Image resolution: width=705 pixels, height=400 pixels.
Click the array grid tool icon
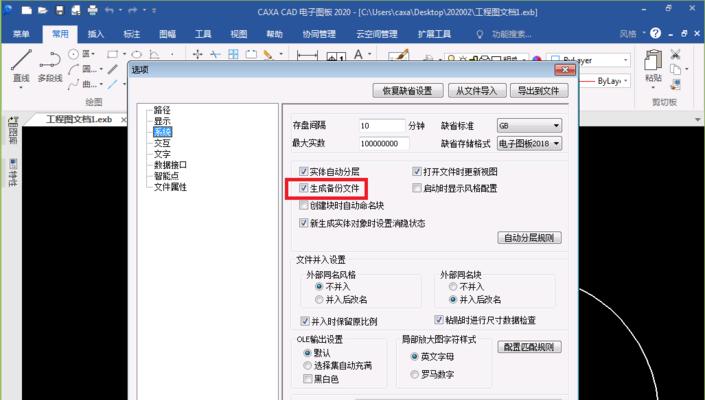(x=233, y=54)
